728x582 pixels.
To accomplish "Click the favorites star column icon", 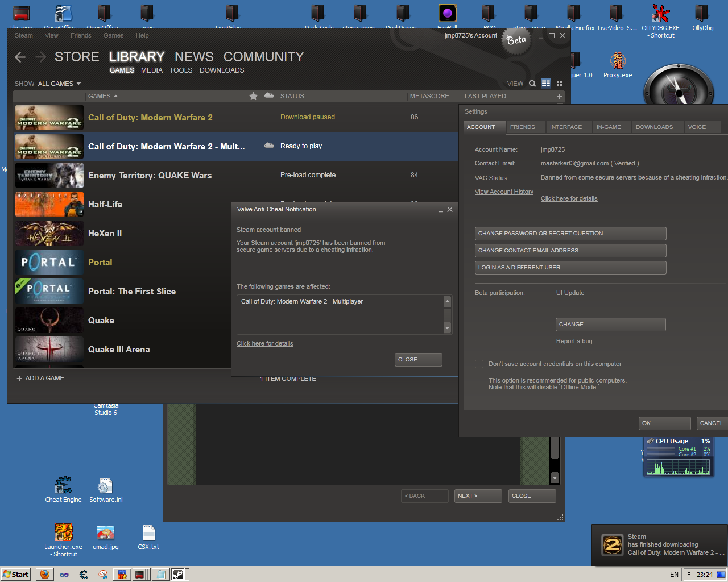I will coord(254,96).
